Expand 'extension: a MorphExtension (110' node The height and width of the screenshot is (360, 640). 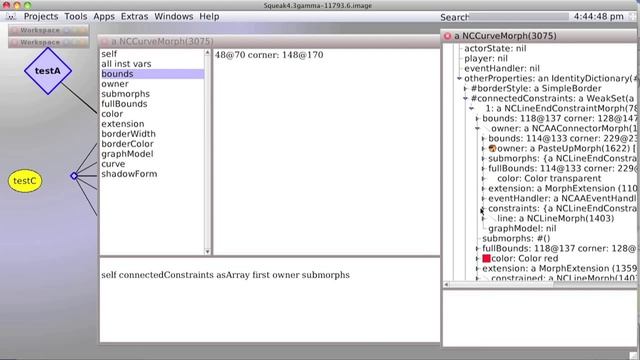483,189
